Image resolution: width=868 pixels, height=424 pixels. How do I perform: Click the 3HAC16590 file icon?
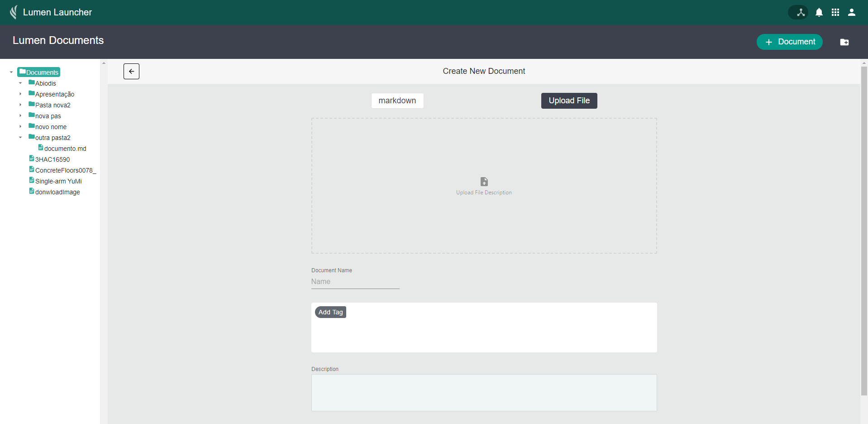tap(32, 159)
